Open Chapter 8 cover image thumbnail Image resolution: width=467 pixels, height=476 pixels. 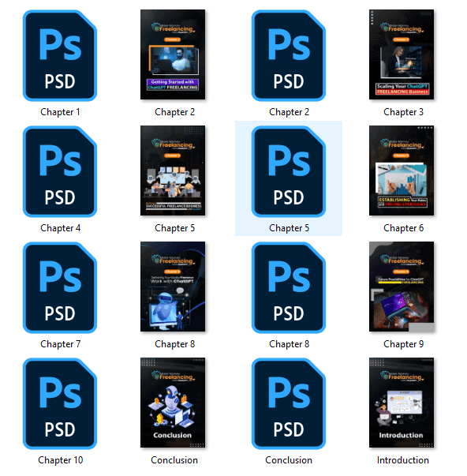tap(173, 287)
